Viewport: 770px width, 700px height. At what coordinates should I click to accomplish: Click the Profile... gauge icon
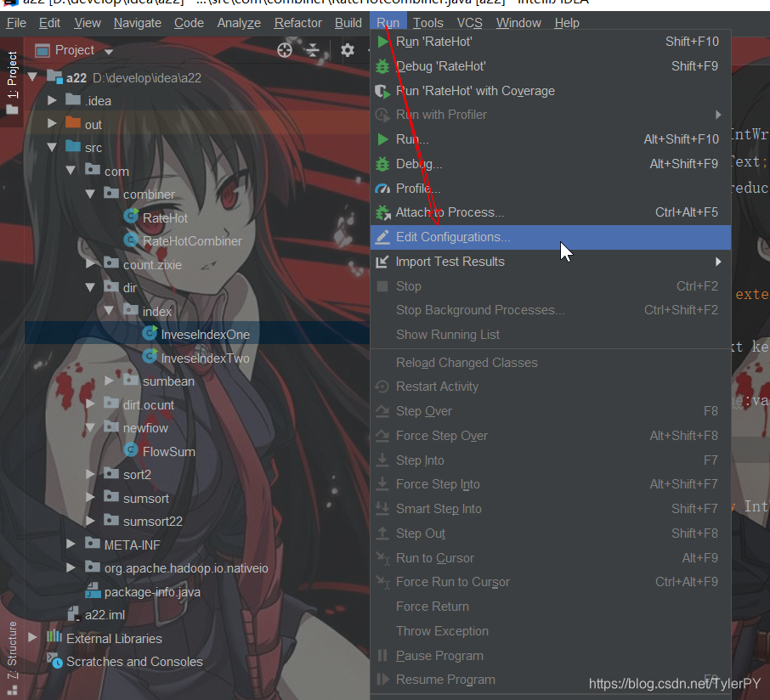pyautogui.click(x=382, y=189)
